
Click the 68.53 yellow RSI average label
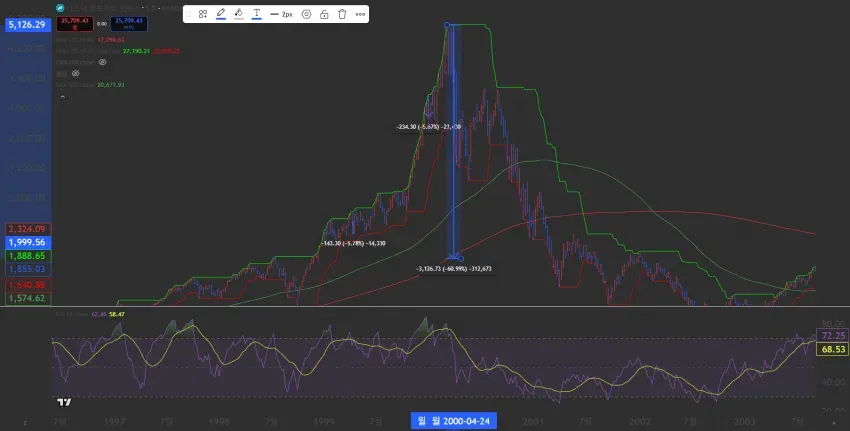click(x=833, y=350)
